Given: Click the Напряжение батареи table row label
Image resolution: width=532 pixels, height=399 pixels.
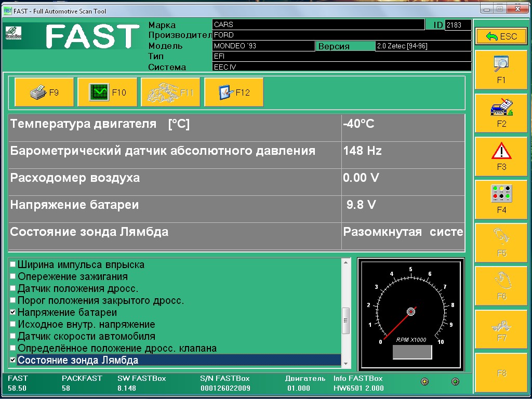Looking at the screenshot, I should tap(74, 205).
